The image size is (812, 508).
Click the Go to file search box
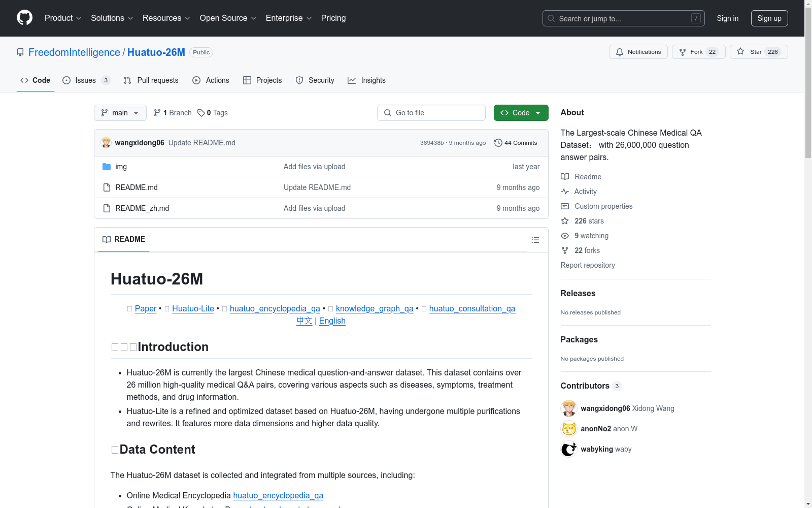pyautogui.click(x=431, y=113)
